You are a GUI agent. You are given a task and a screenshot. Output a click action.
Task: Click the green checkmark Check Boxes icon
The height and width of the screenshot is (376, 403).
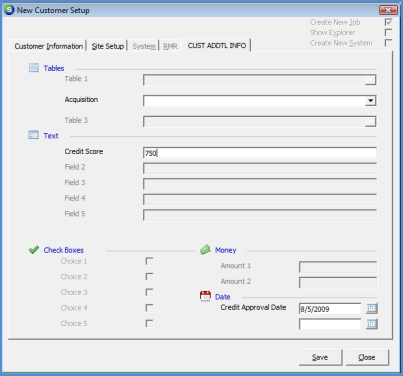click(34, 250)
